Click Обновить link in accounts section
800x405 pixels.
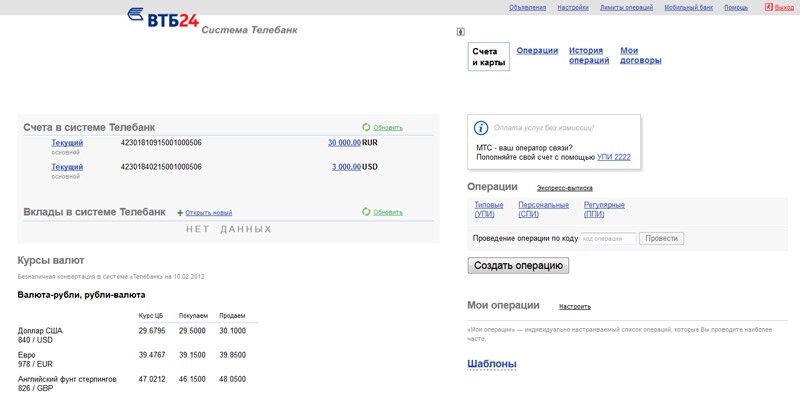(x=388, y=128)
